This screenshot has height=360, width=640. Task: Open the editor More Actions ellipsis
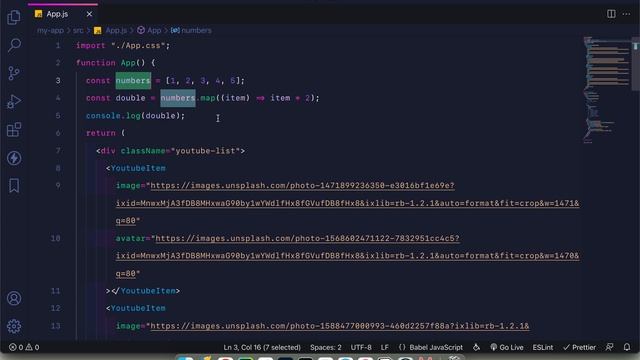point(626,14)
